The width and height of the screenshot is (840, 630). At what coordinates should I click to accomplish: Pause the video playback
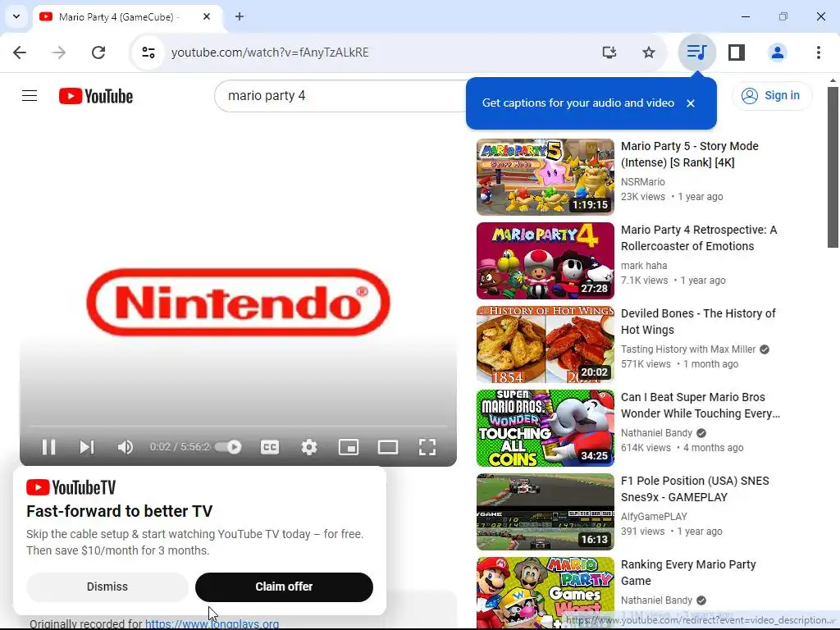click(x=48, y=447)
